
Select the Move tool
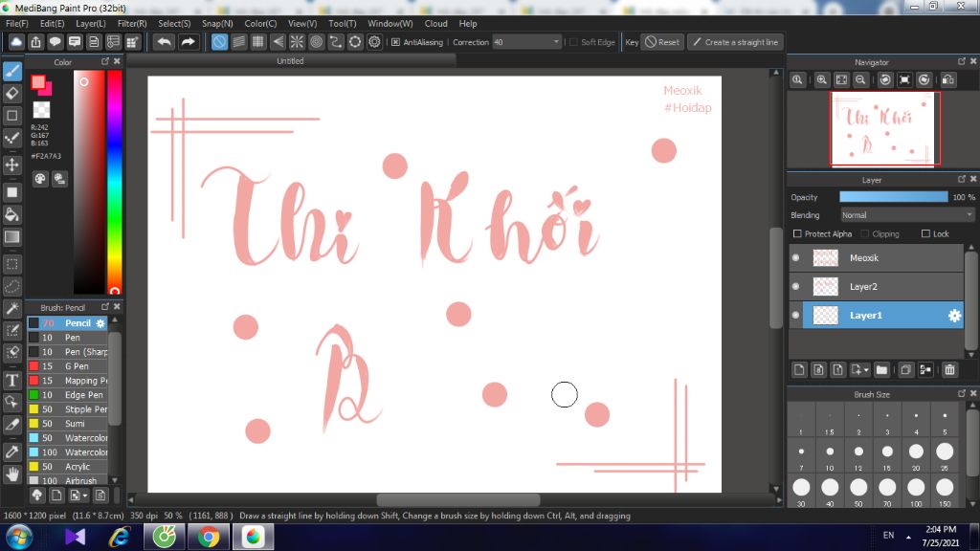coord(11,165)
